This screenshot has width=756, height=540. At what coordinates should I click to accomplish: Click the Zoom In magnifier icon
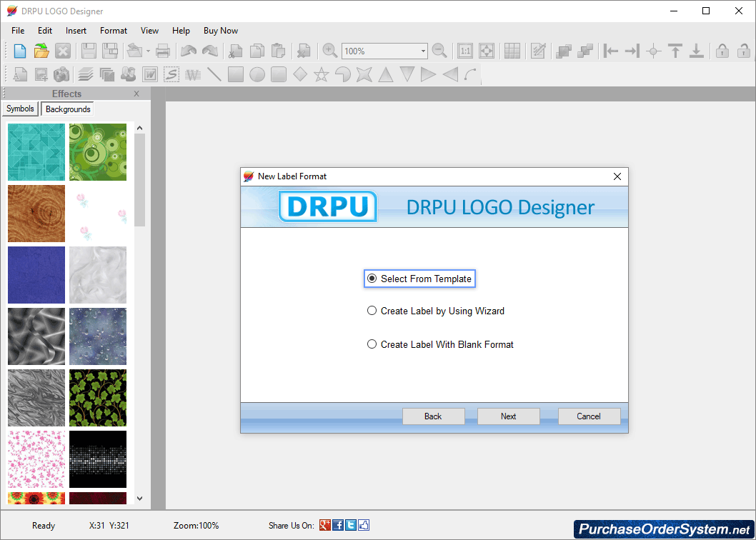pyautogui.click(x=330, y=51)
